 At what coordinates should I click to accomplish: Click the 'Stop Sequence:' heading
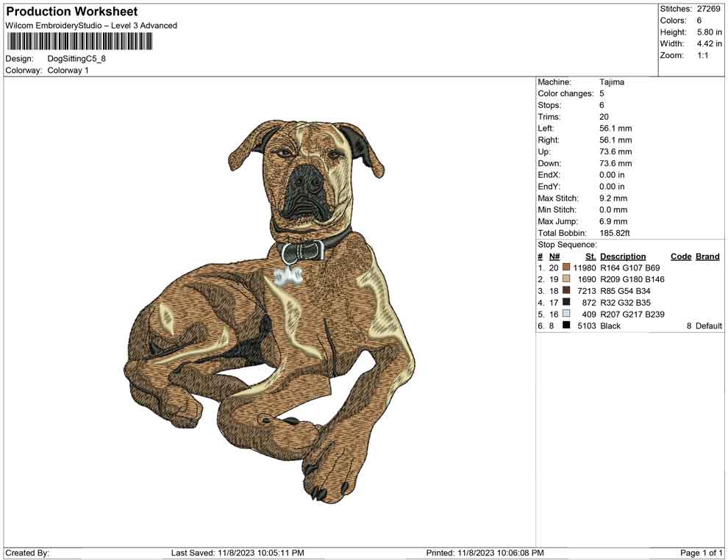568,245
